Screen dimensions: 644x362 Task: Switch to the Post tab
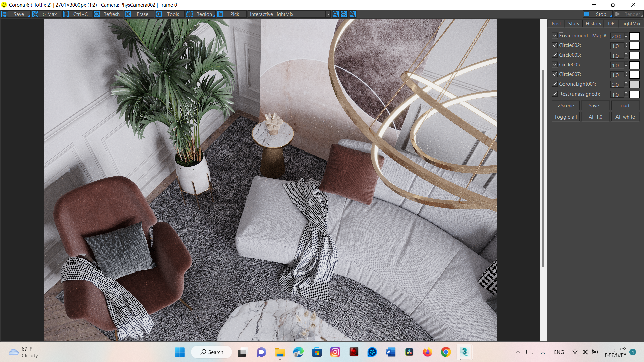(x=556, y=24)
